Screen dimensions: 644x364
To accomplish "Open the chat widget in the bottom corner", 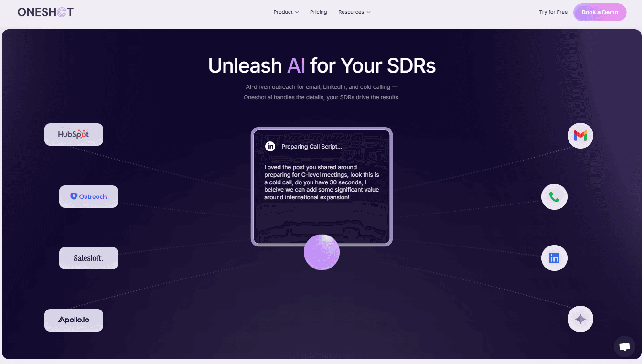I will [x=624, y=347].
